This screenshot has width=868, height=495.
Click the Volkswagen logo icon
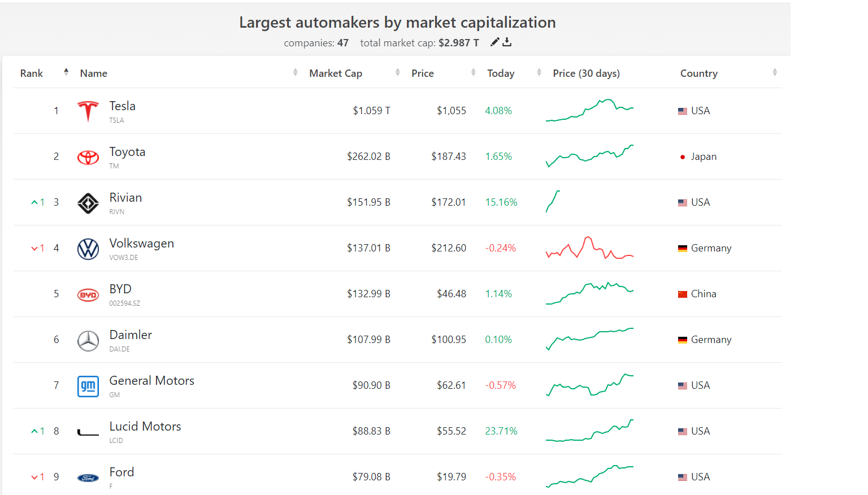tap(88, 249)
